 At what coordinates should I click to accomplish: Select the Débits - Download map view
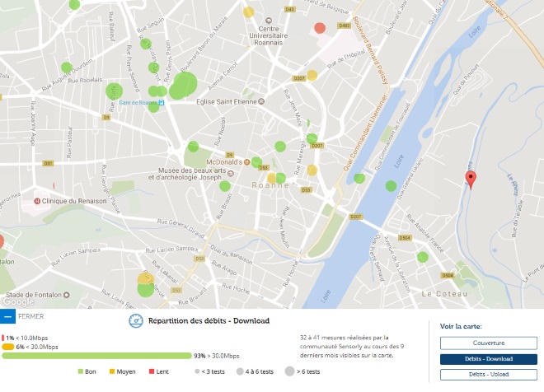pos(489,359)
